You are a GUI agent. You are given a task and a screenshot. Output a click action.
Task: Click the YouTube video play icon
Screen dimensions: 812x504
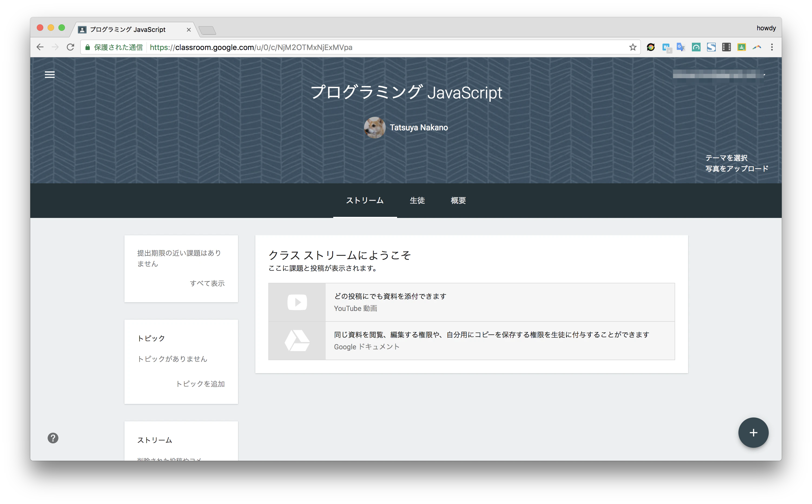pos(297,302)
